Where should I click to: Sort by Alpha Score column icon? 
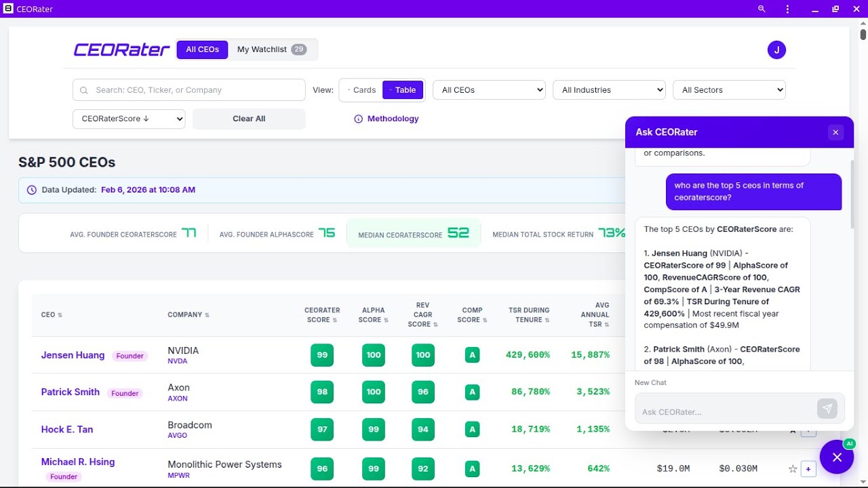[386, 320]
